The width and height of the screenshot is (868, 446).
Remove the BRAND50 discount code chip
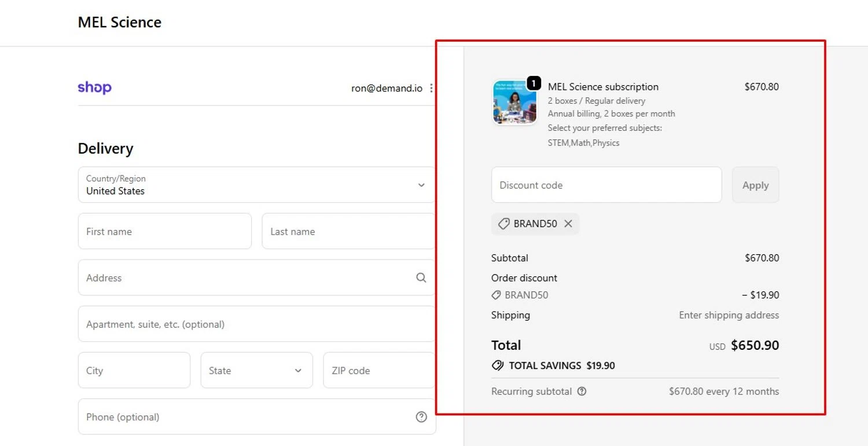tap(568, 224)
